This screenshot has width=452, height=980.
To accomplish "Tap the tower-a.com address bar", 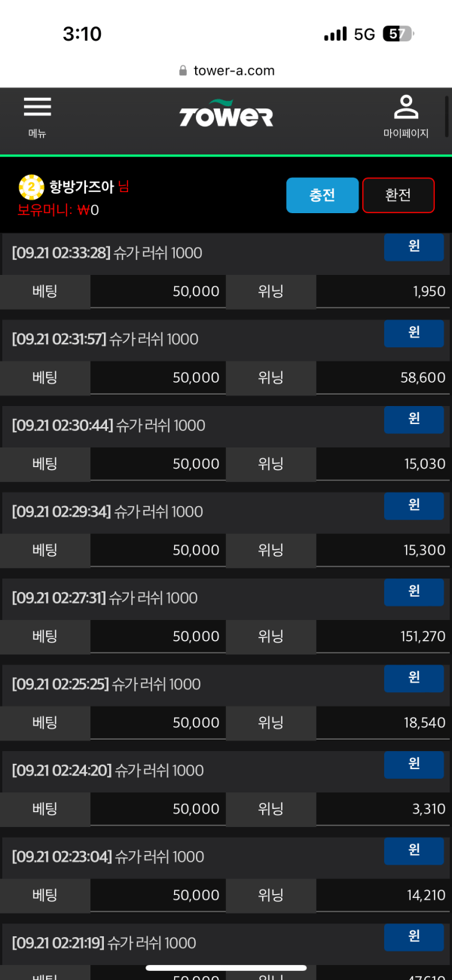I will click(226, 71).
